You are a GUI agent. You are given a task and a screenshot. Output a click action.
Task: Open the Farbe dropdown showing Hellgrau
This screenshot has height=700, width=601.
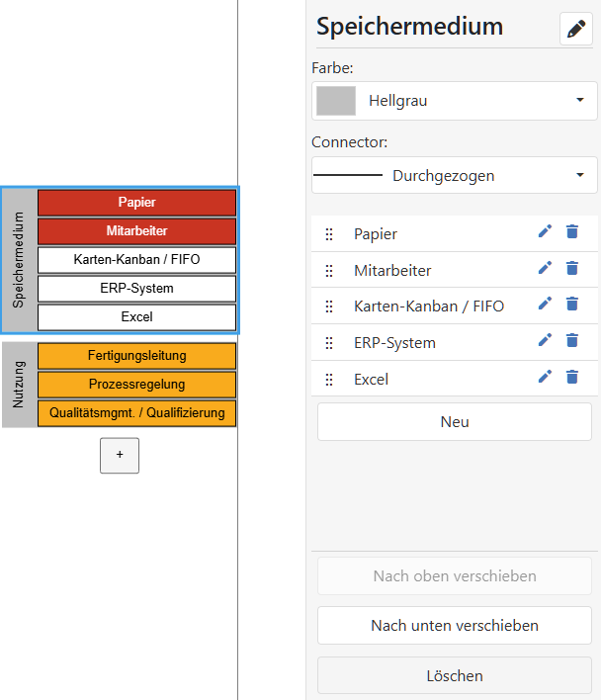[x=454, y=101]
